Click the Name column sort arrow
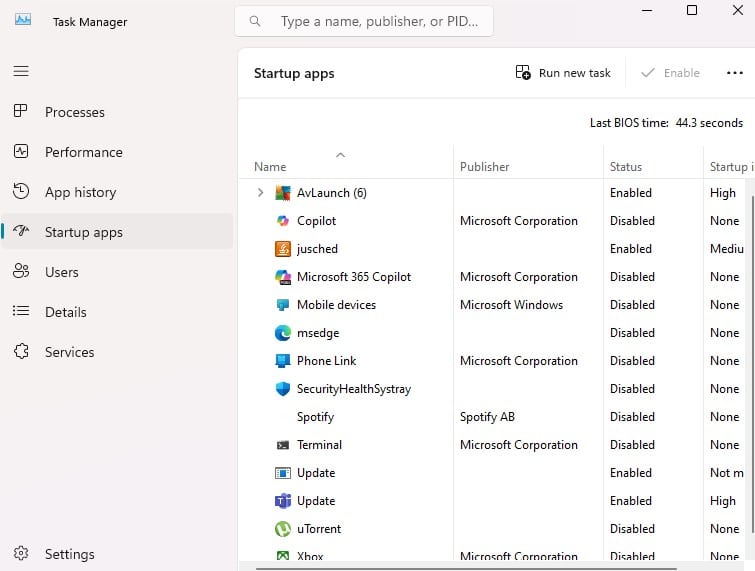755x571 pixels. coord(340,155)
